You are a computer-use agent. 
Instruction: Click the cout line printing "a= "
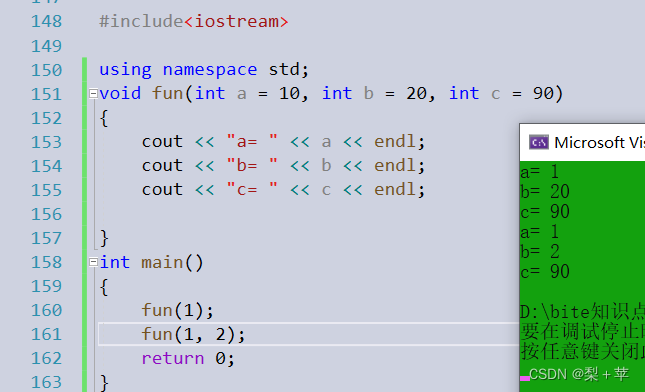point(283,142)
